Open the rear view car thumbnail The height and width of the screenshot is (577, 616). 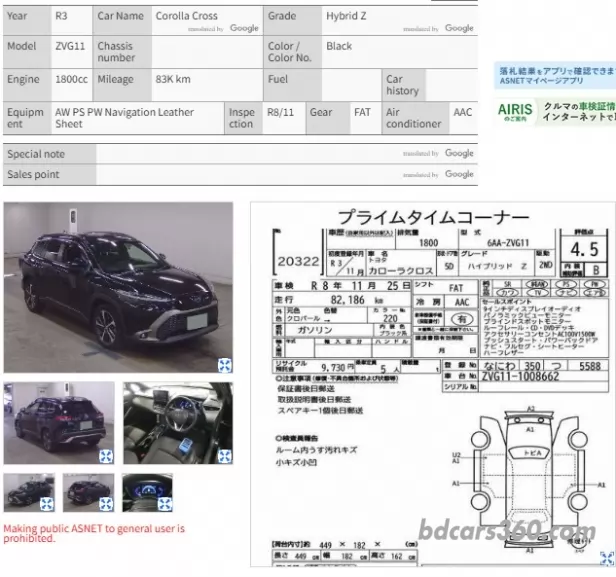tap(59, 423)
